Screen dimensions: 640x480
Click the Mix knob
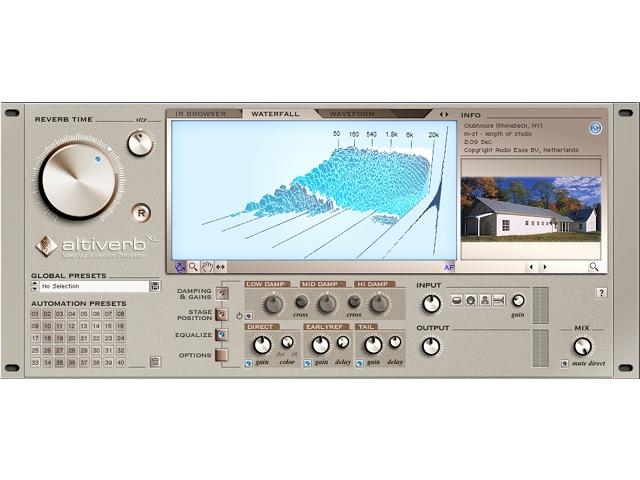(x=582, y=347)
